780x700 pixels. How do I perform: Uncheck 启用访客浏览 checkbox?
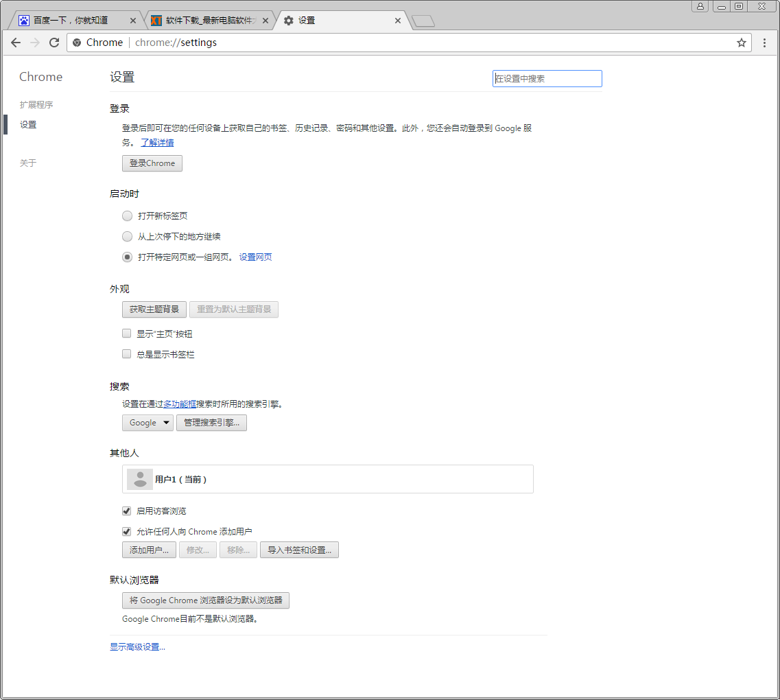coord(127,511)
